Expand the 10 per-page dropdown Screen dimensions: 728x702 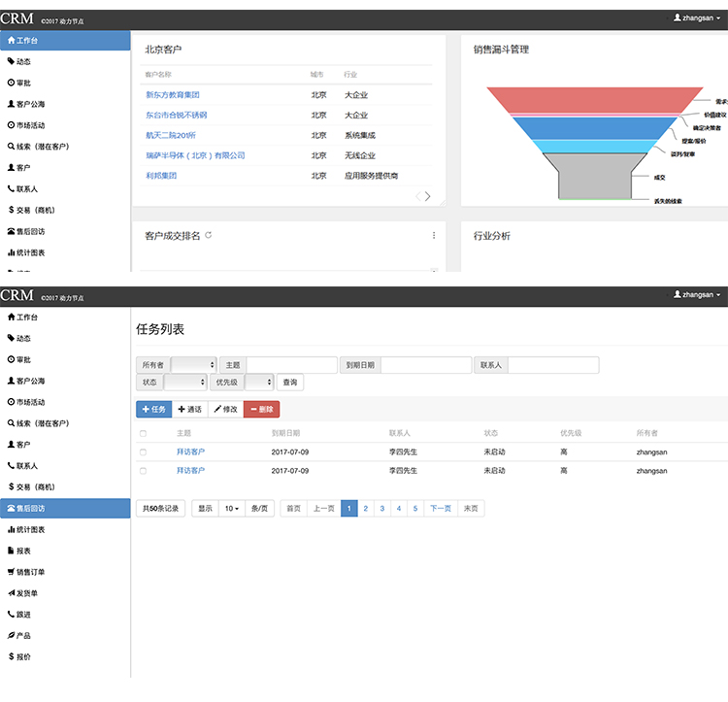tap(231, 509)
